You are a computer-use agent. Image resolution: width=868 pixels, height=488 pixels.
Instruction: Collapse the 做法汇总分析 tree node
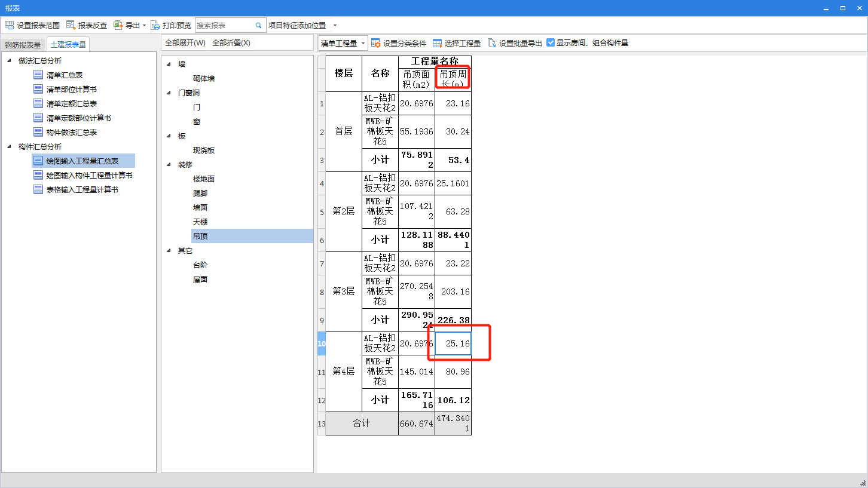click(9, 60)
